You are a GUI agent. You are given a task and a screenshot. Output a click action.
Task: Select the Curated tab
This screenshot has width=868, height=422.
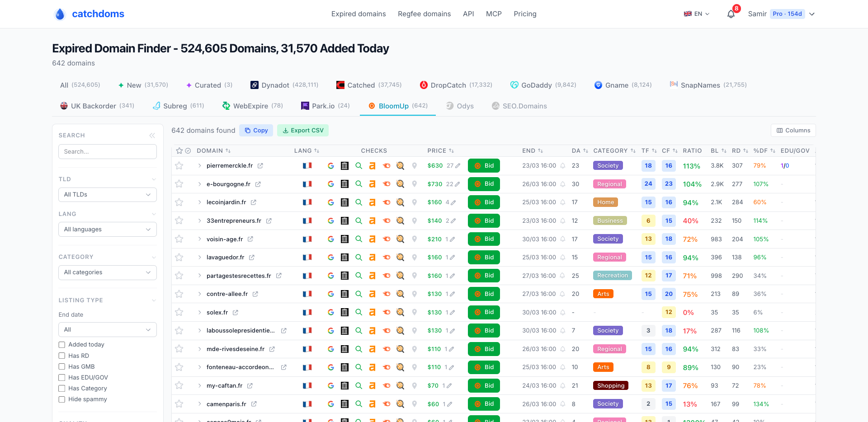pyautogui.click(x=209, y=85)
